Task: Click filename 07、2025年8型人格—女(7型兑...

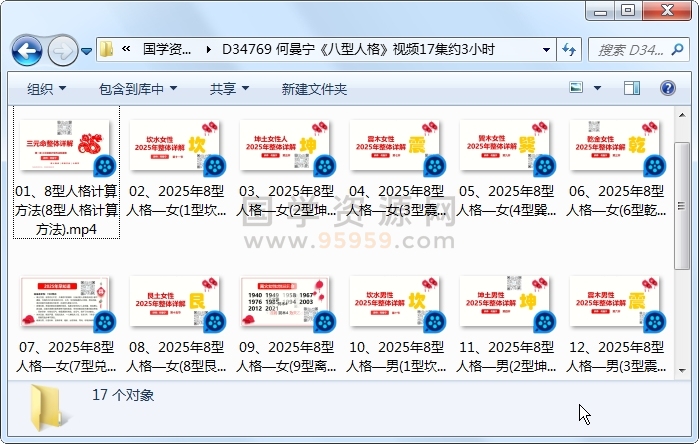Action: (x=66, y=356)
